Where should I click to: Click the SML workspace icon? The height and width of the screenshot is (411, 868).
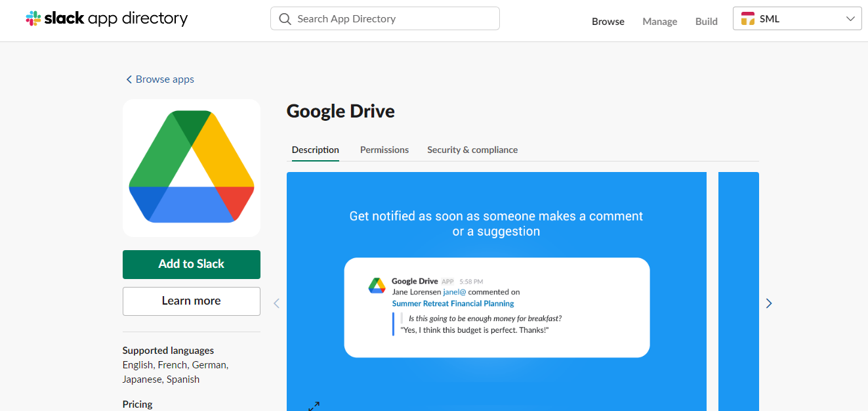pos(747,19)
